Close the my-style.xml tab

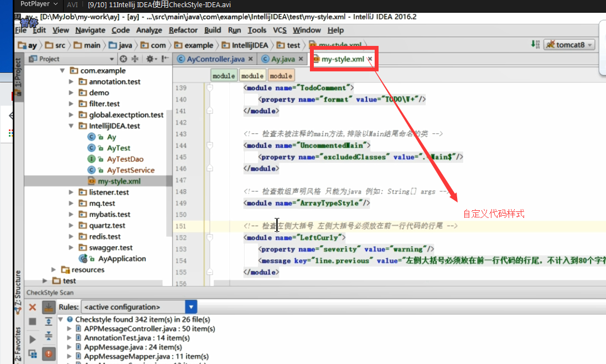click(370, 59)
